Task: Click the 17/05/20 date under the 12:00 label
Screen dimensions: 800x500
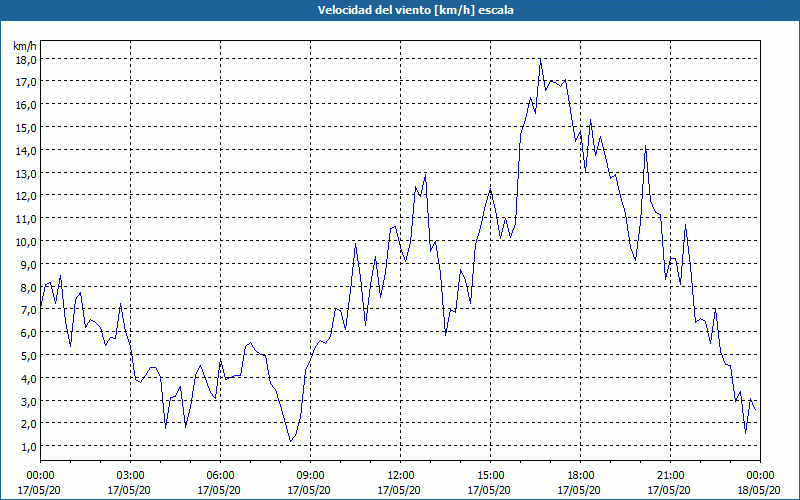Action: 399,490
